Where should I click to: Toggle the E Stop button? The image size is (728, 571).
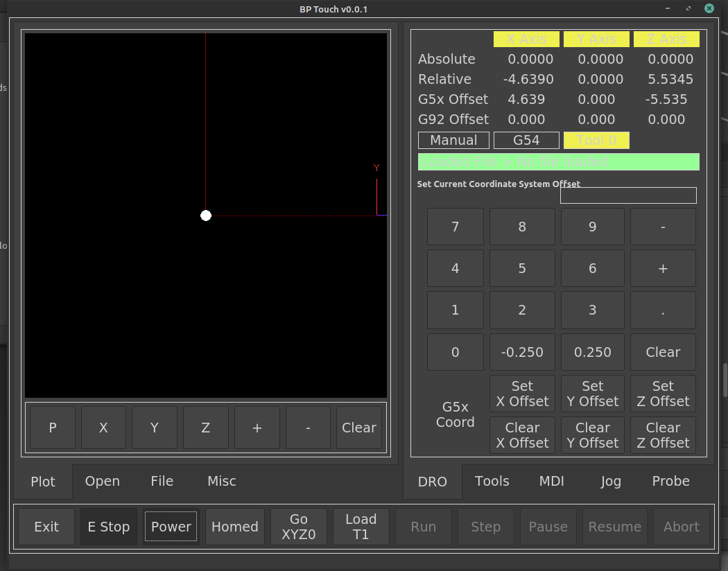(x=109, y=527)
